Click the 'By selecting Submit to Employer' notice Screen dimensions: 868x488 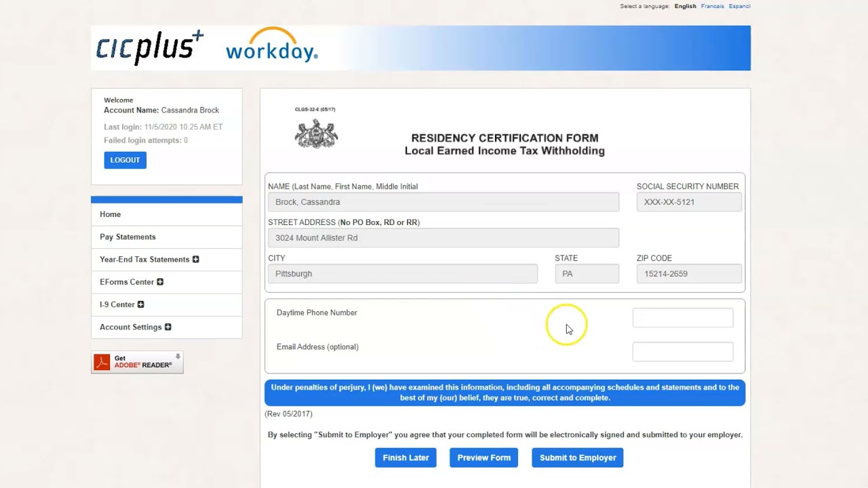[x=505, y=435]
